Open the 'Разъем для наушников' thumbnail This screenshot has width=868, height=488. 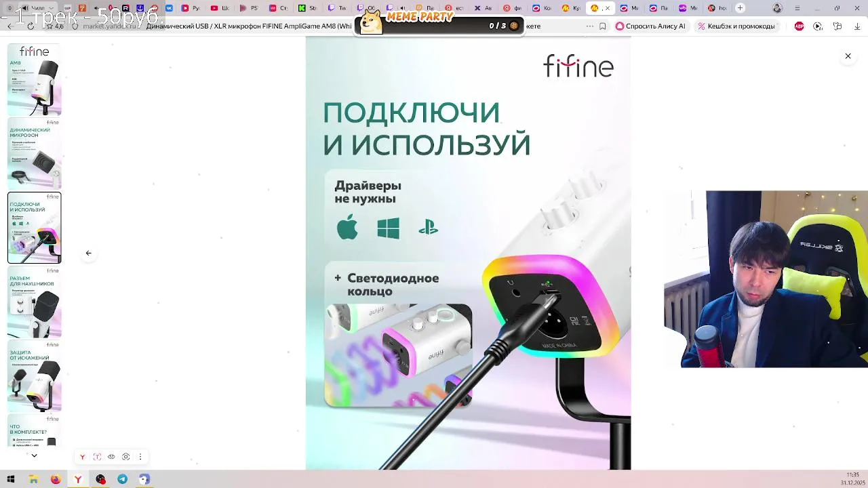click(35, 302)
